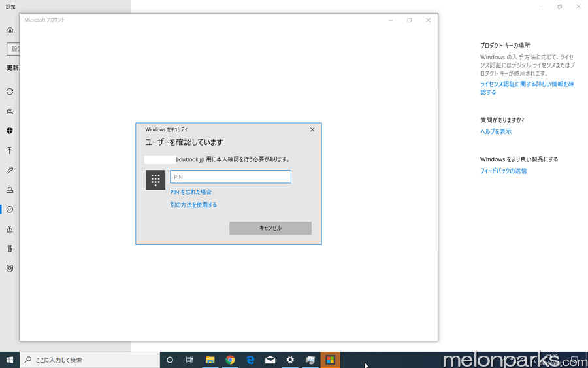Image resolution: width=588 pixels, height=368 pixels.
Task: Open Cortana circle in taskbar
Action: pos(169,360)
